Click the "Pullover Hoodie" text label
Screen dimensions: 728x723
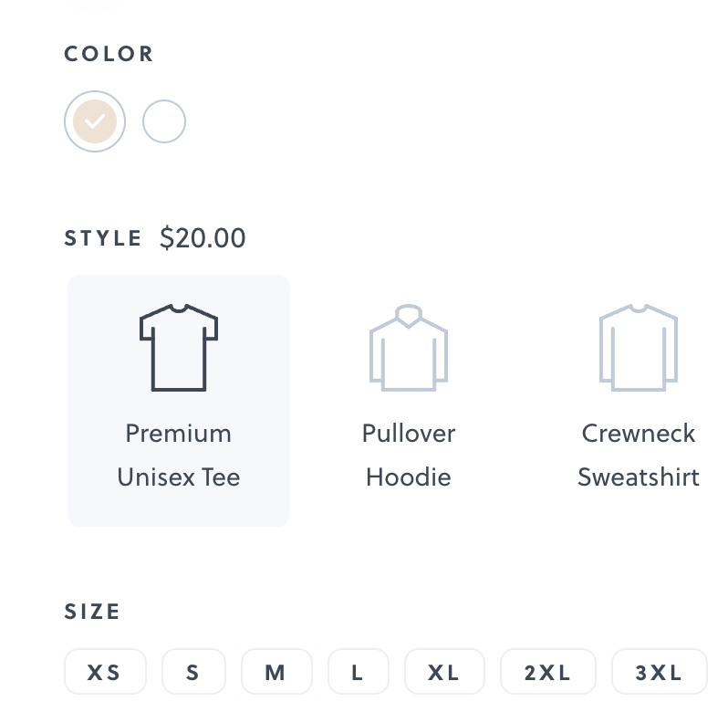tap(409, 455)
